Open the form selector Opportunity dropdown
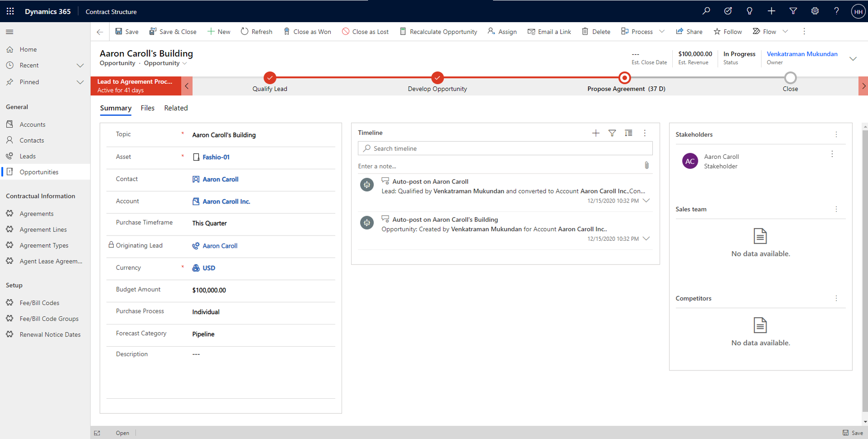The image size is (868, 439). click(165, 63)
